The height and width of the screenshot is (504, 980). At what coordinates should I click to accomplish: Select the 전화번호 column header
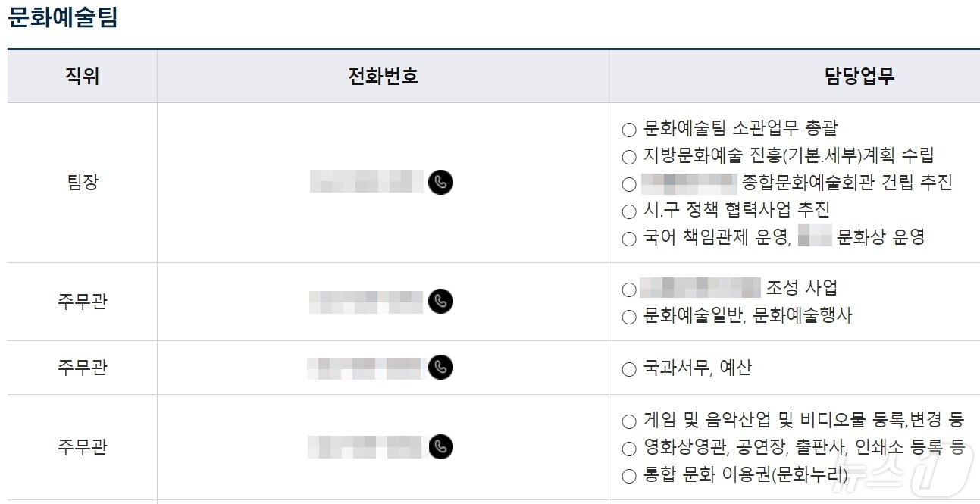click(x=382, y=76)
